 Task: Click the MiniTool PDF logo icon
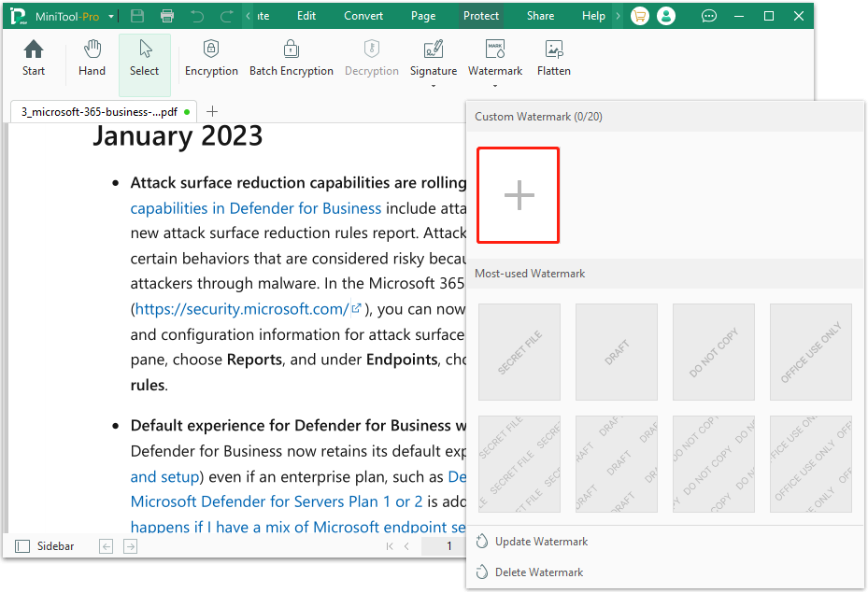coord(19,16)
